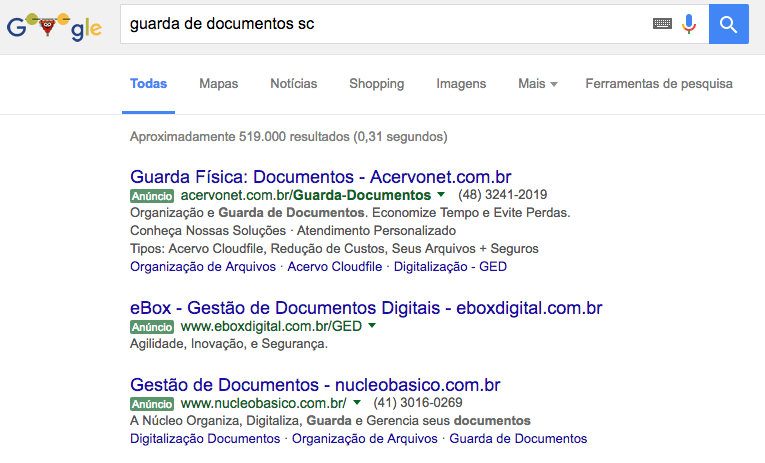Expand the nucleobasico.com.br URL dropdown arrow
This screenshot has width=765, height=463.
coord(357,403)
